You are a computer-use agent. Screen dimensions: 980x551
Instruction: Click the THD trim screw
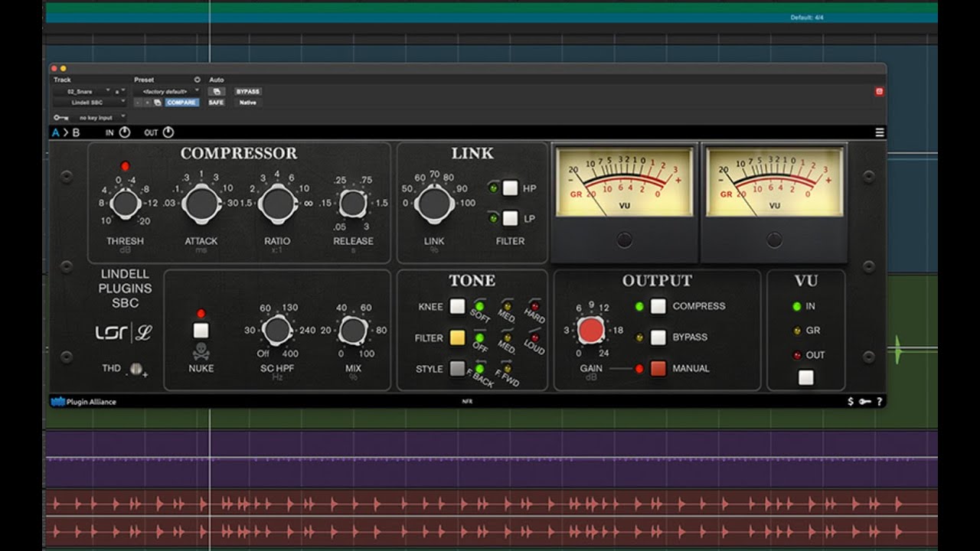(x=136, y=369)
